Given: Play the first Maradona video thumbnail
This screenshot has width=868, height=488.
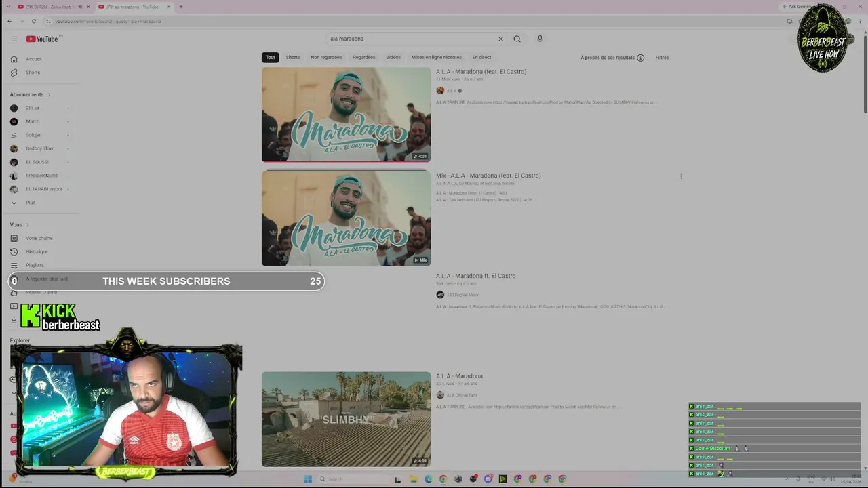Looking at the screenshot, I should 346,115.
